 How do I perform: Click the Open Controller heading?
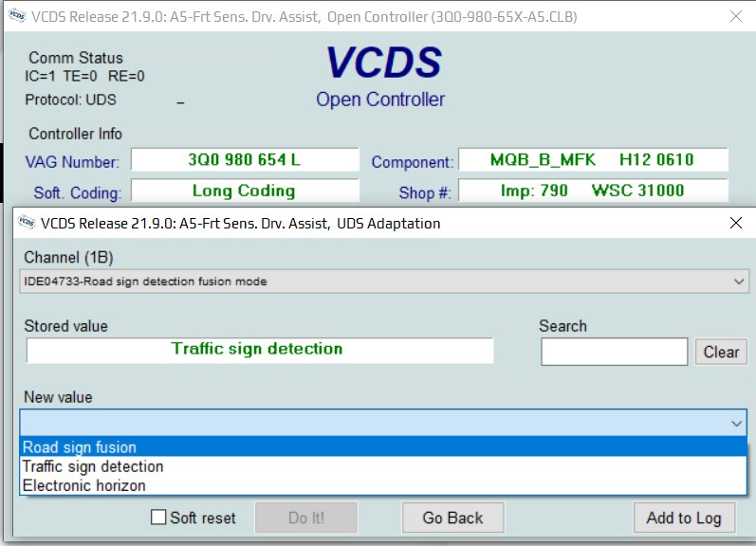(x=380, y=100)
